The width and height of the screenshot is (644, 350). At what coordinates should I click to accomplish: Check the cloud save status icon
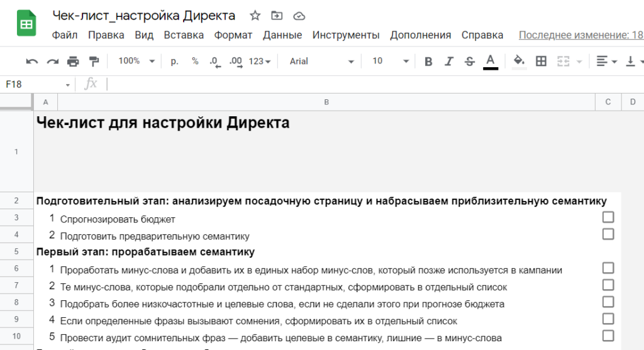[x=299, y=16]
